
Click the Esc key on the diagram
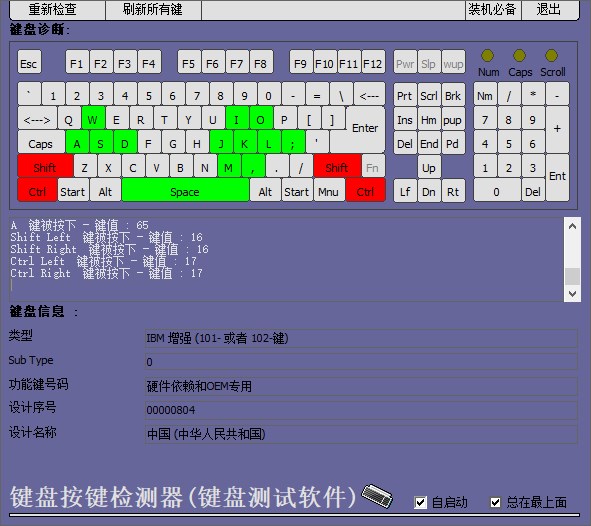click(29, 62)
